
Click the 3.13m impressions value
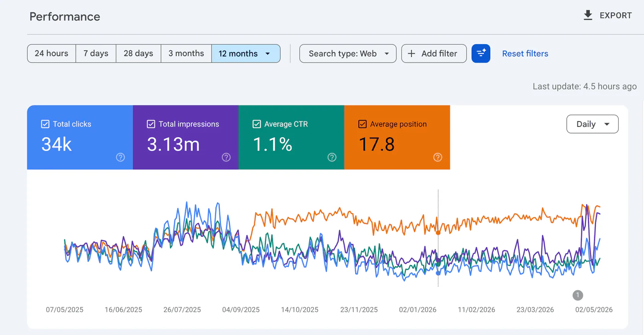click(x=173, y=144)
